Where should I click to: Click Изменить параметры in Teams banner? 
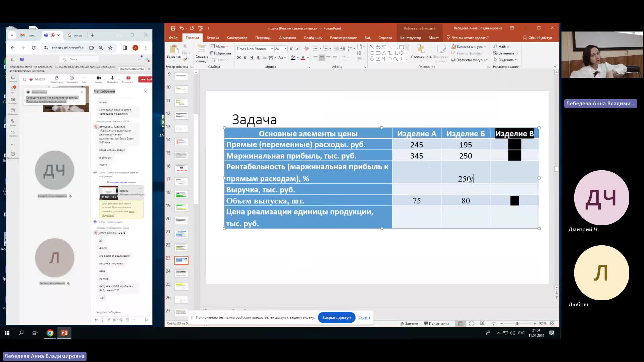coord(132,69)
